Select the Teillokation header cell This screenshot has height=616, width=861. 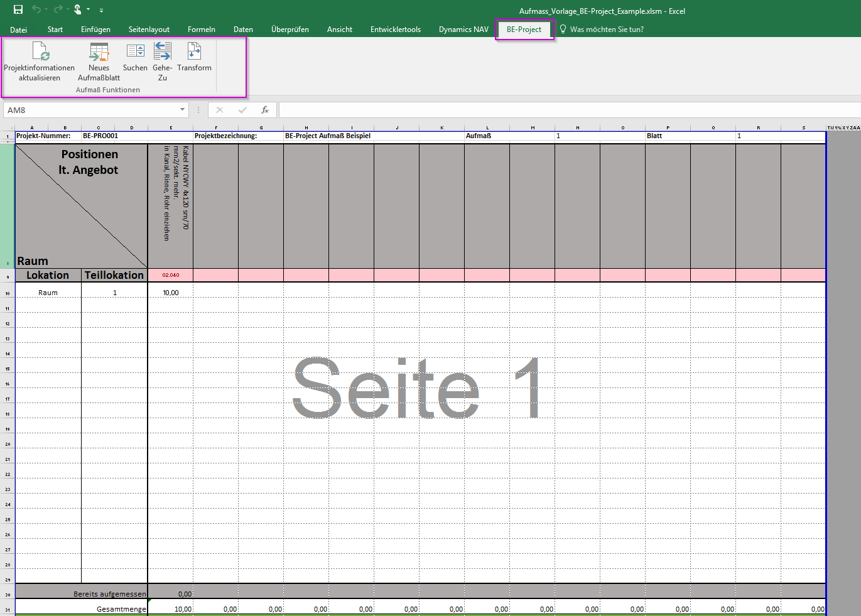114,275
